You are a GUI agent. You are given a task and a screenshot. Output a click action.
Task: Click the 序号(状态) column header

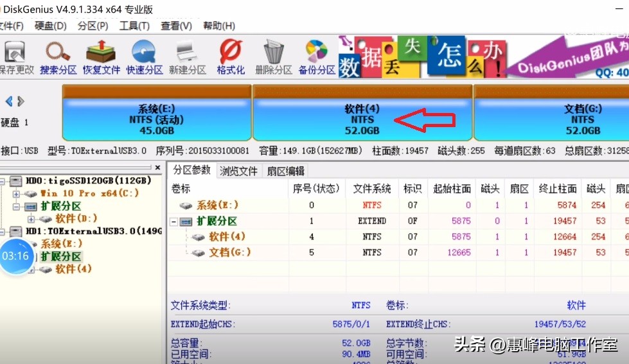coord(317,188)
